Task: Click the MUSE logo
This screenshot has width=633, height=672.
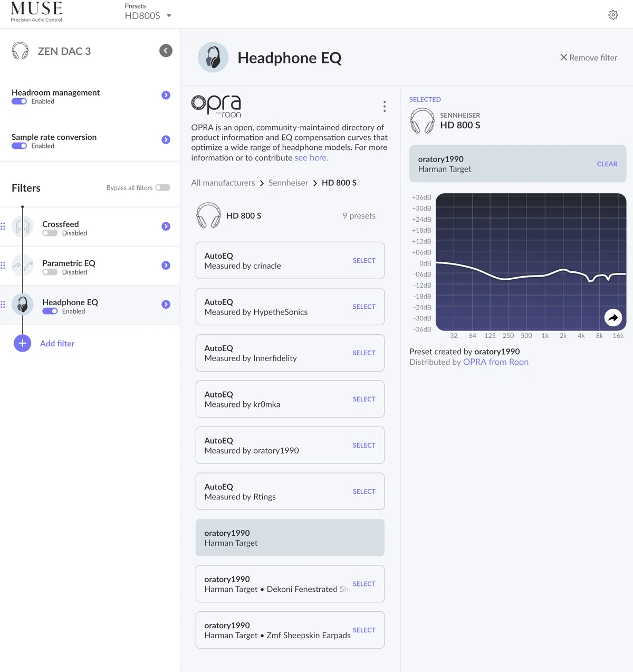Action: point(36,12)
